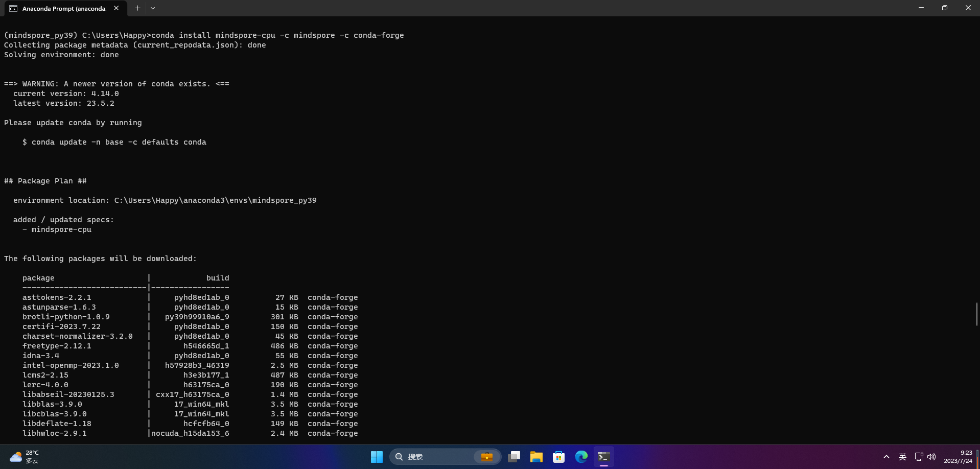Open a new terminal tab
Image resolution: width=980 pixels, height=469 pixels.
(137, 8)
